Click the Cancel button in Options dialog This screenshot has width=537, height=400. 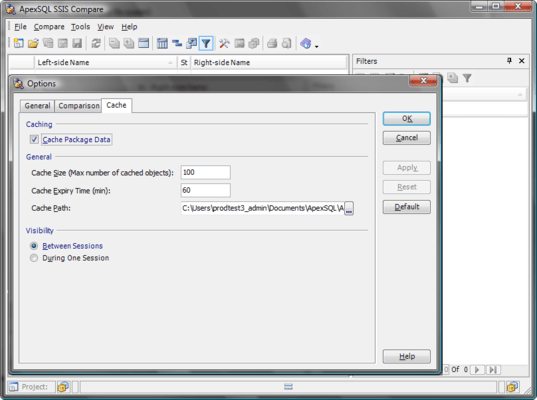point(407,138)
